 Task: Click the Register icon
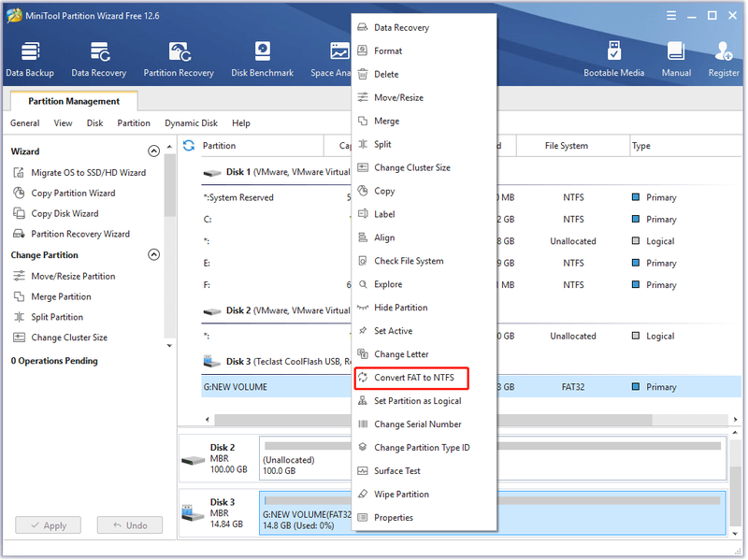[724, 59]
